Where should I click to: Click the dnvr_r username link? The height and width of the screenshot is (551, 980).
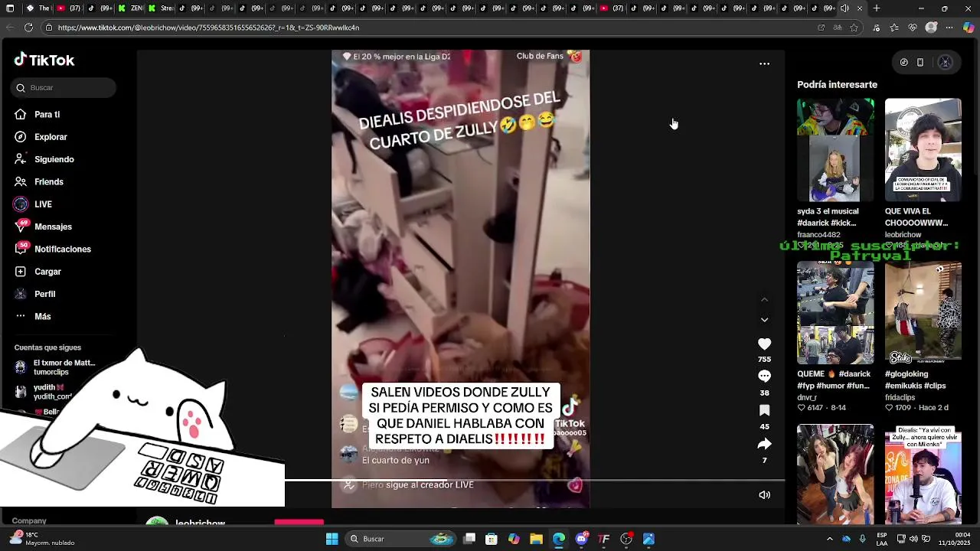point(807,398)
